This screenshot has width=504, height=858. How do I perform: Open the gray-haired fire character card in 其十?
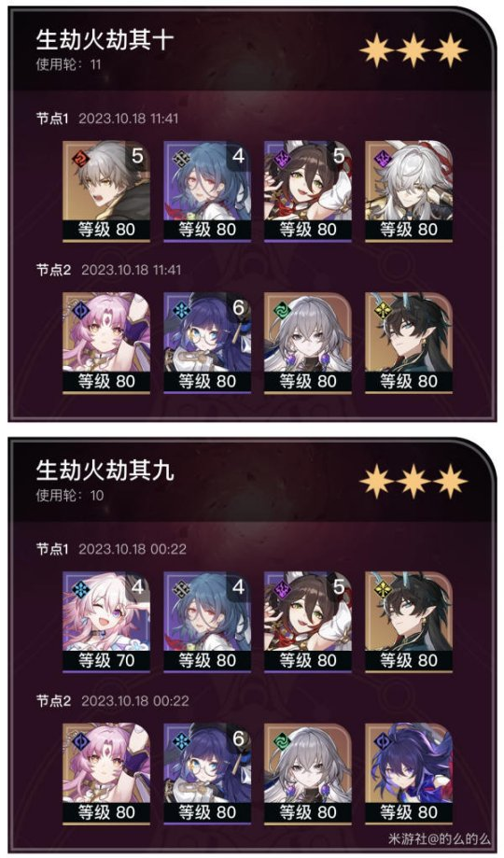click(x=106, y=191)
